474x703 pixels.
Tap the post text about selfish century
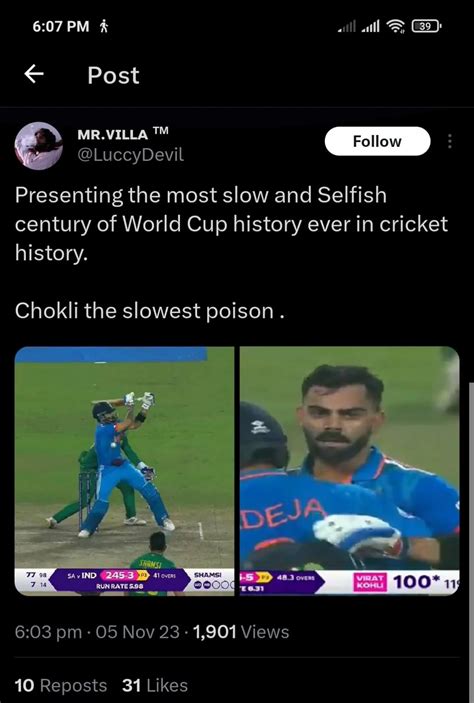[231, 223]
